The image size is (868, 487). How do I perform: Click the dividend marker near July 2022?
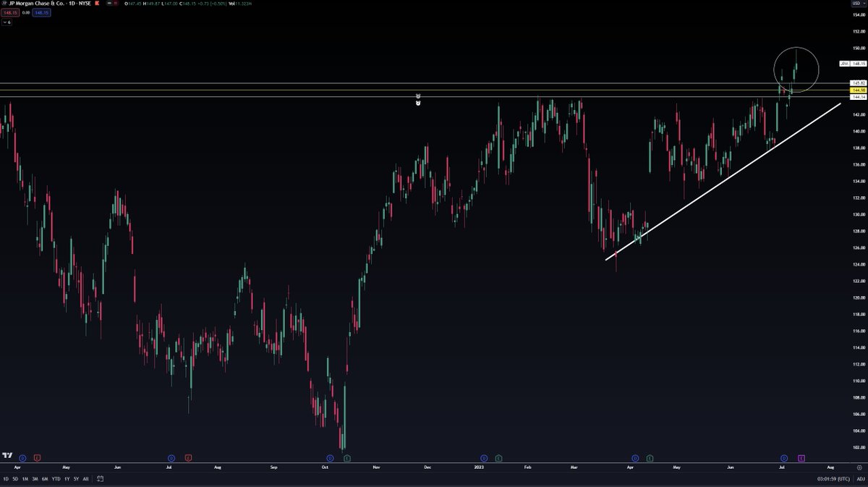[171, 458]
